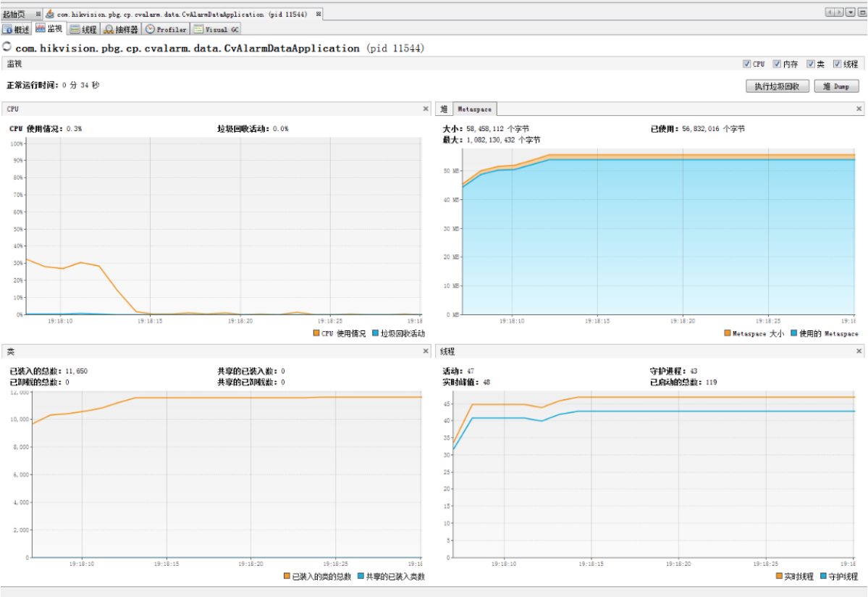Close the Metaspace memory panel
Viewport: 868px width, 597px height.
pyautogui.click(x=859, y=109)
